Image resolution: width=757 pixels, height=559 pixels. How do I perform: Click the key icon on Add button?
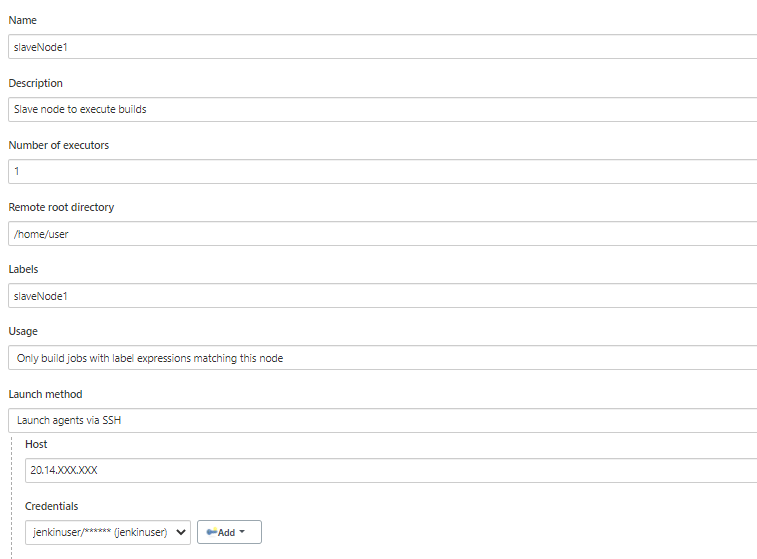tap(211, 532)
